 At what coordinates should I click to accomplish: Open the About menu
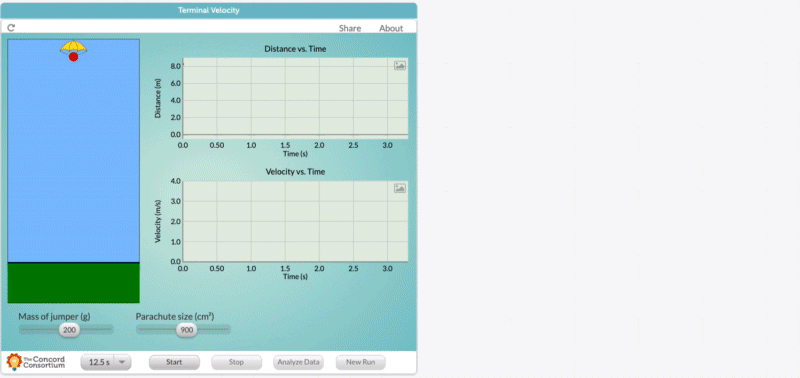tap(391, 28)
